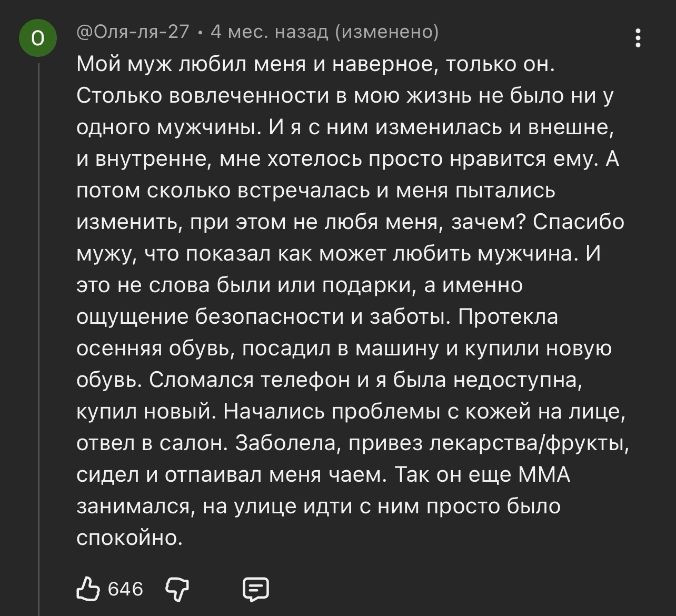Dislike the comment with thumbs-down icon
This screenshot has height=616, width=676.
pos(177,589)
